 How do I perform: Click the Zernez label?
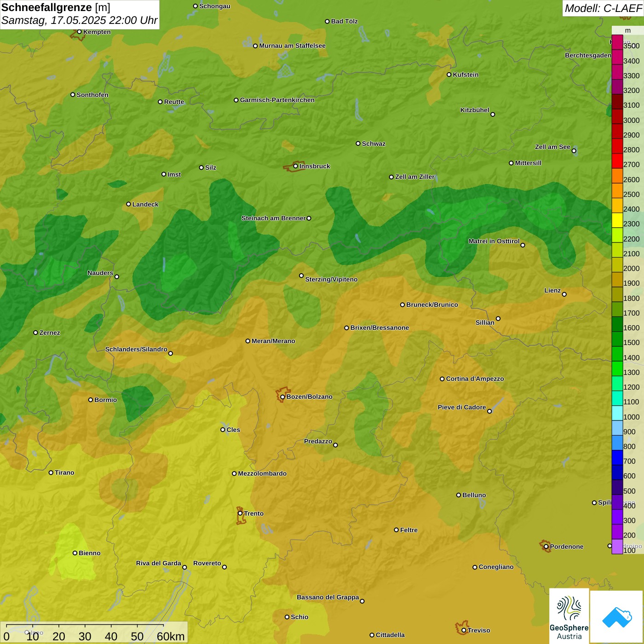(50, 333)
